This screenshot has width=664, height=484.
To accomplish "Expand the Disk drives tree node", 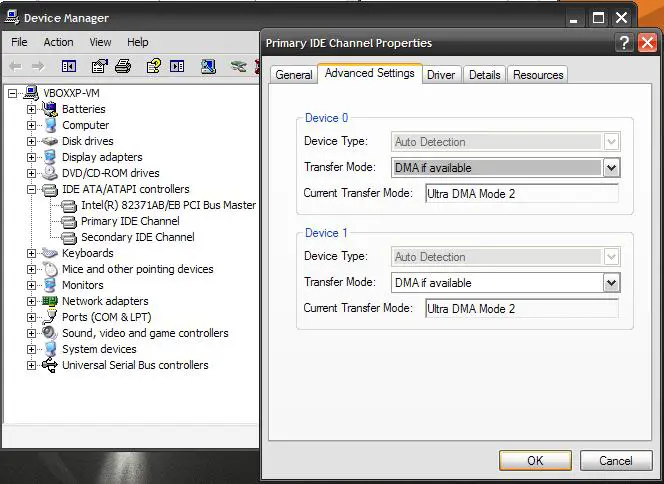I will tap(31, 141).
